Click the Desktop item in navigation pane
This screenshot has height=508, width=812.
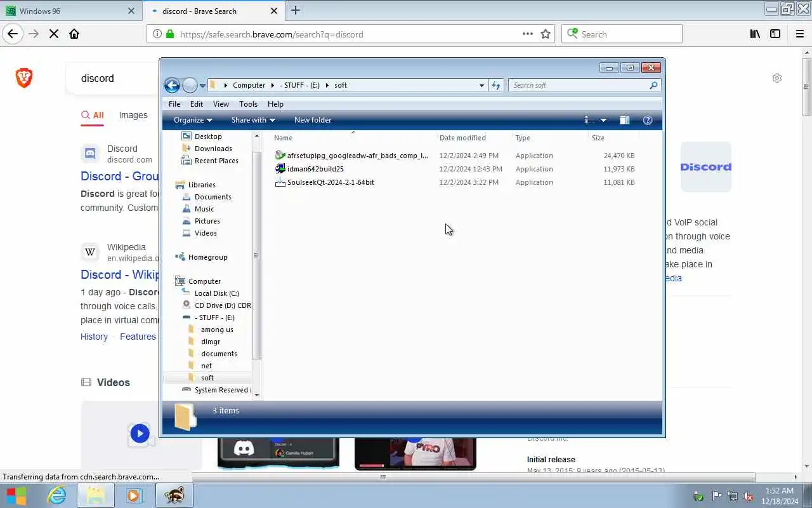[x=208, y=137]
